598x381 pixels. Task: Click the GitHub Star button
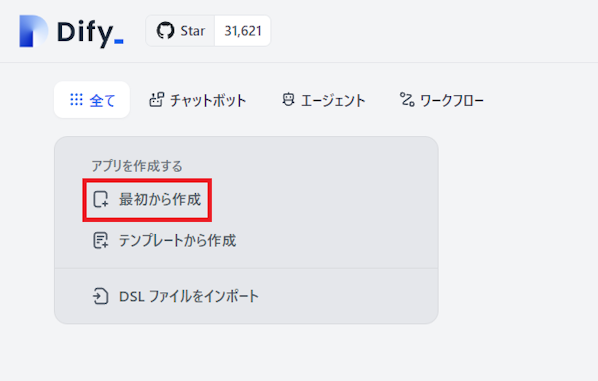click(180, 31)
